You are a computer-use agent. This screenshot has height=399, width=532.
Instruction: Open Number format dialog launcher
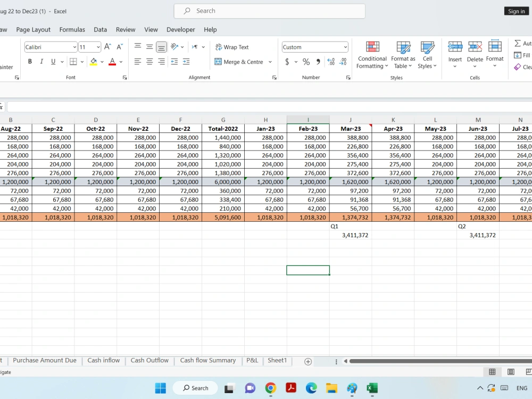click(x=348, y=78)
